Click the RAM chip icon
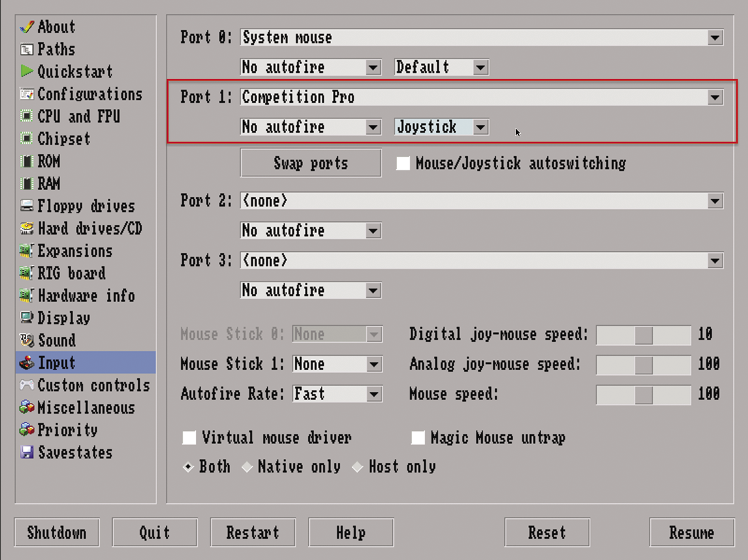 pos(27,184)
